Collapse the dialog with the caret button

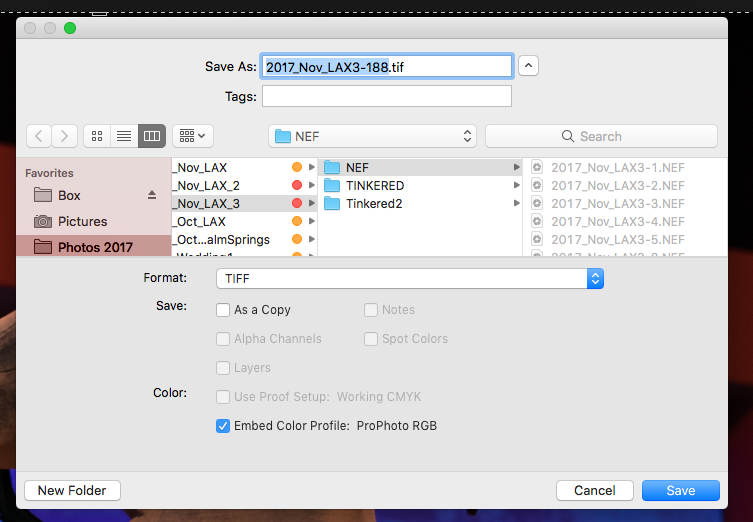tap(528, 66)
